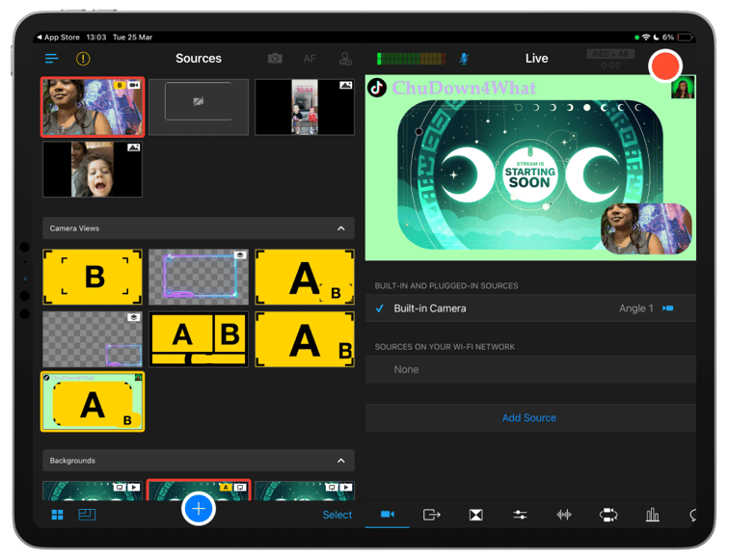Tap the TikTok logo in the preview
Image resolution: width=729 pixels, height=560 pixels.
[x=377, y=88]
